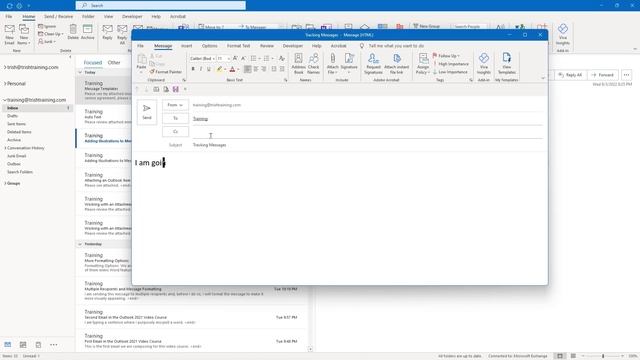Open the font name combo box
This screenshot has height=360, width=640.
click(x=202, y=58)
